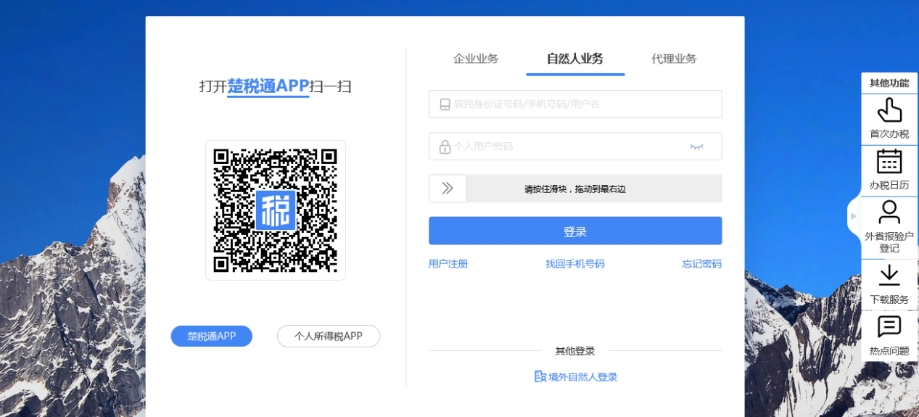
Task: Collapse the 其他功能 sidebar with the arrow
Action: (x=854, y=216)
